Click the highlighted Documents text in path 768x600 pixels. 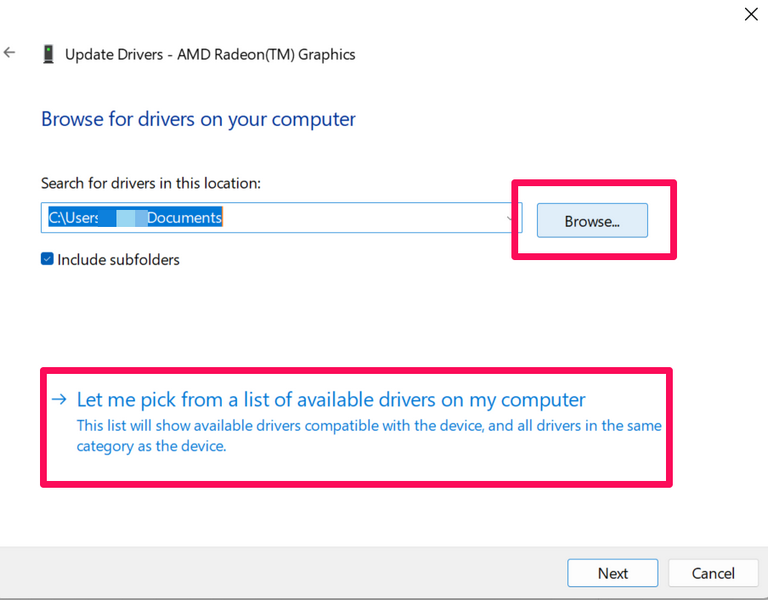tap(184, 217)
